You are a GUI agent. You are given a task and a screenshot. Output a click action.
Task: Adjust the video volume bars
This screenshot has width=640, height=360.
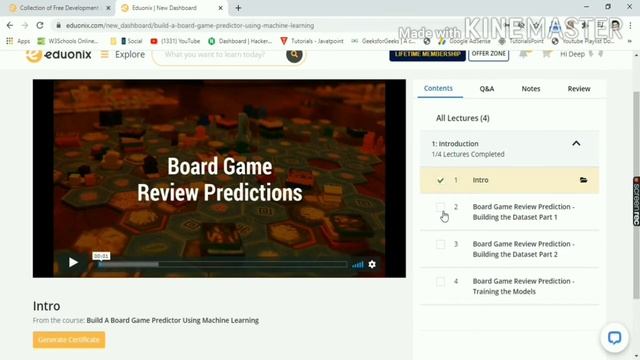tap(358, 264)
